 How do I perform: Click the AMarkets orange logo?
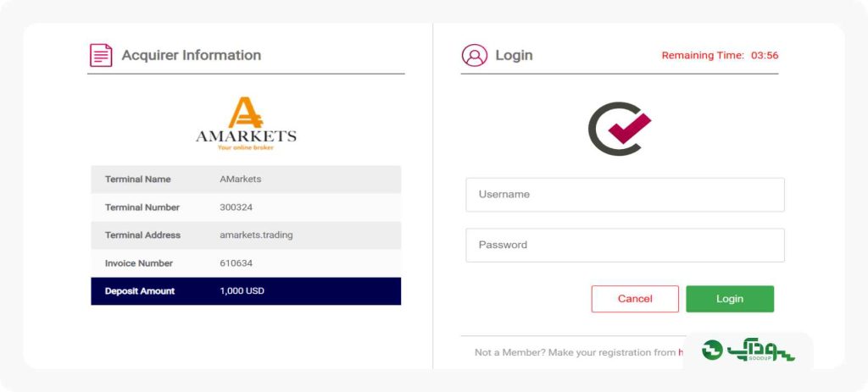click(246, 124)
